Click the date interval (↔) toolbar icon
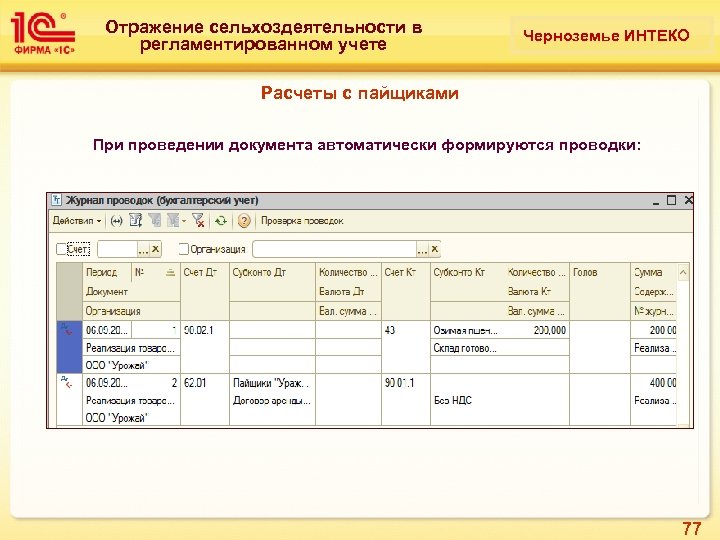 coord(117,221)
